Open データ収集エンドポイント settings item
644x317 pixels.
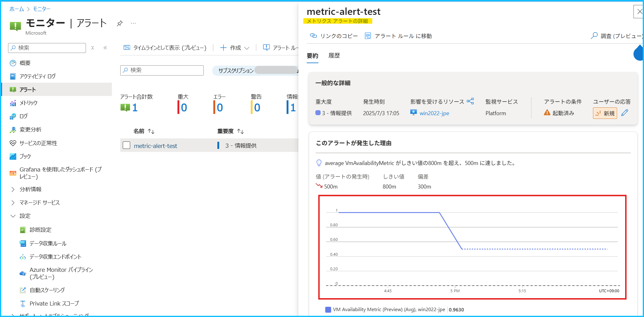pyautogui.click(x=55, y=257)
